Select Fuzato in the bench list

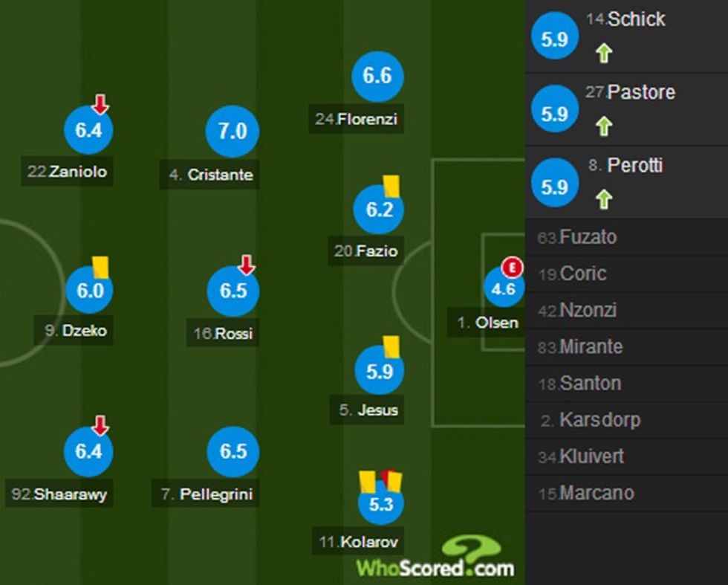pyautogui.click(x=577, y=238)
